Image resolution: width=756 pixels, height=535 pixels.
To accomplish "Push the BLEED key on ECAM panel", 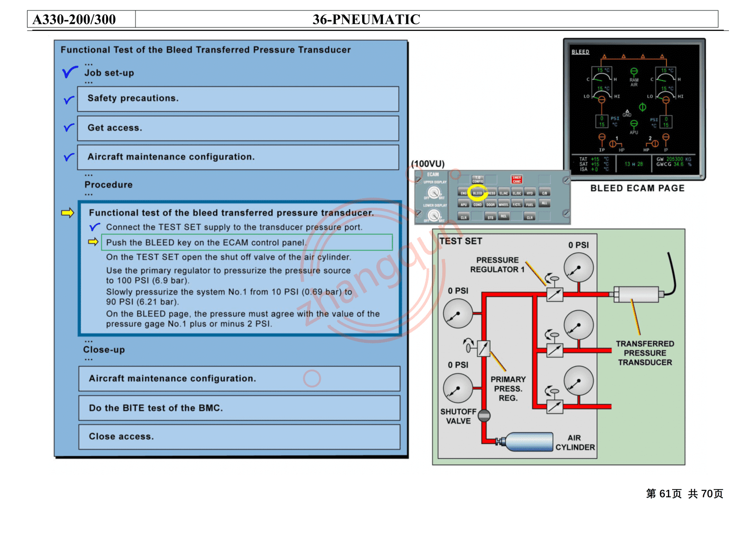I will point(477,192).
